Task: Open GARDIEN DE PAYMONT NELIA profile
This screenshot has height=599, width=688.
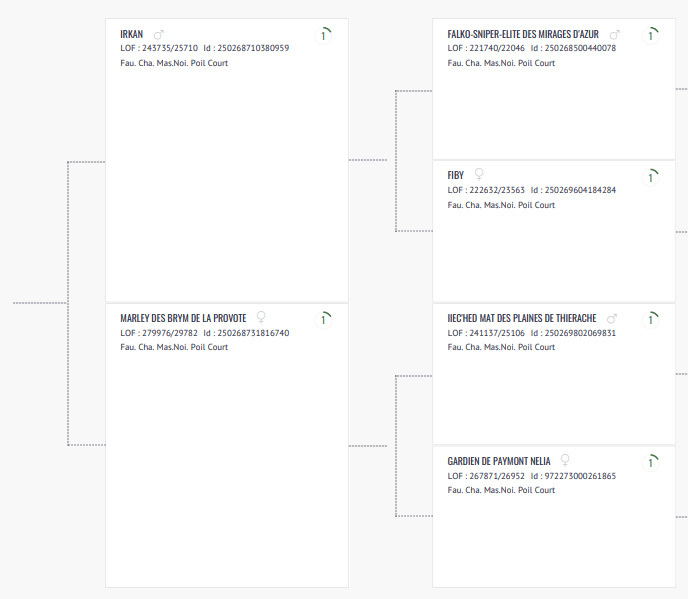Action: click(x=499, y=461)
